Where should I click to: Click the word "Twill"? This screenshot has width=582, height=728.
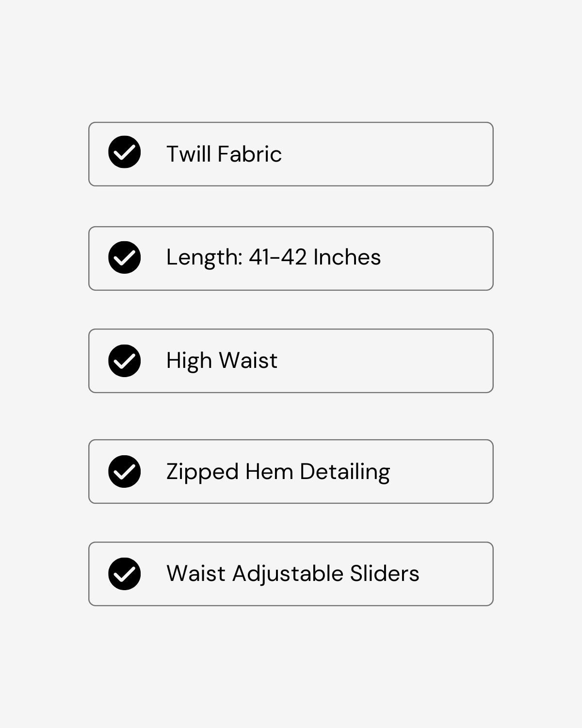tap(189, 154)
